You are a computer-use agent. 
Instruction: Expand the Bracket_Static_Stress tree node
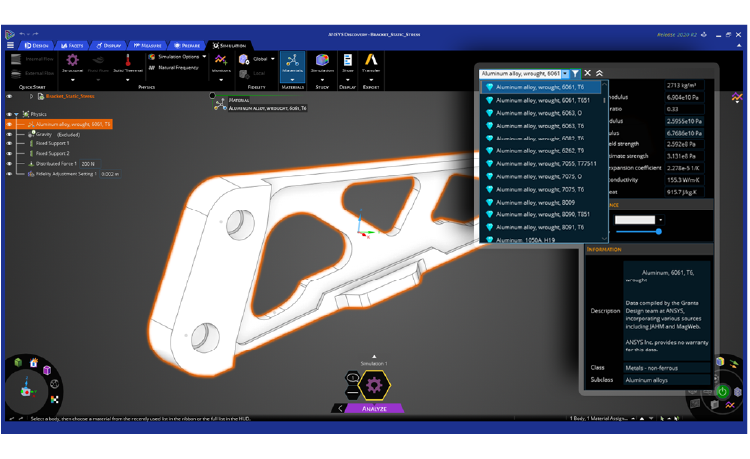click(32, 96)
